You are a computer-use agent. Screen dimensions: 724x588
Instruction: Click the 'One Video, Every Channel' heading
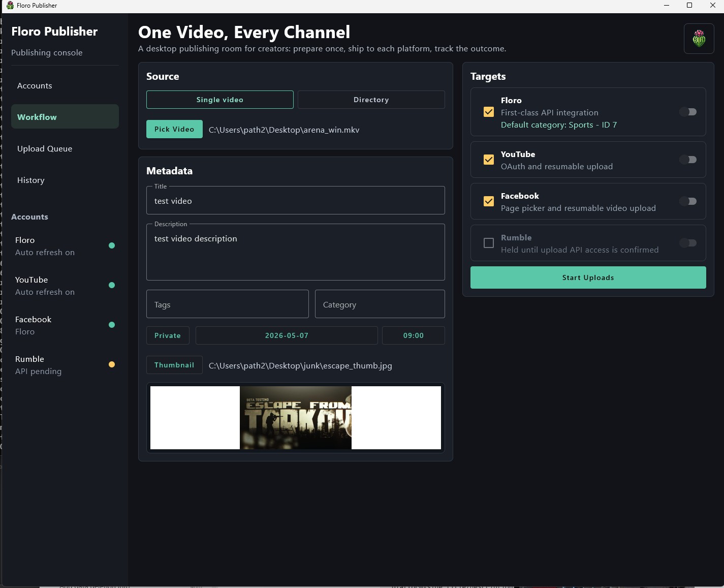tap(244, 32)
